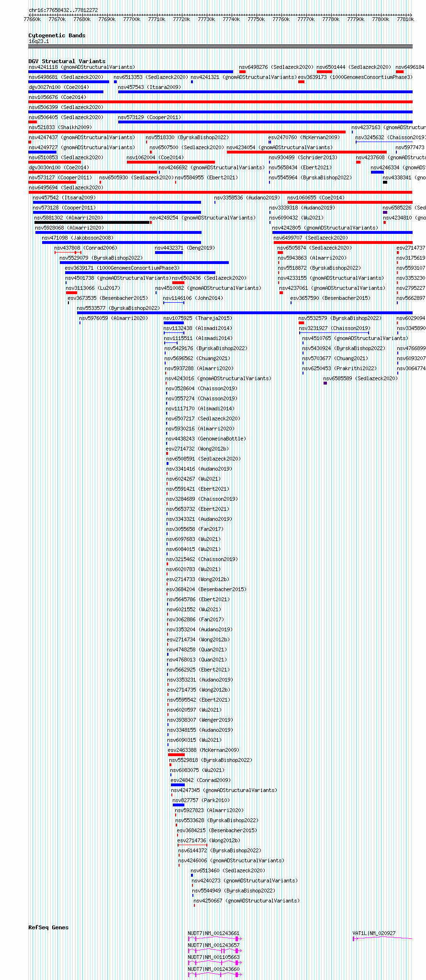This screenshot has width=426, height=980.
Task: Open the esv2470760 (McKernan2009) label
Action: [x=304, y=137]
